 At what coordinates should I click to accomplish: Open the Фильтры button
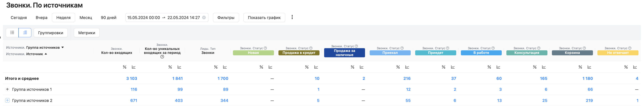coord(226,18)
